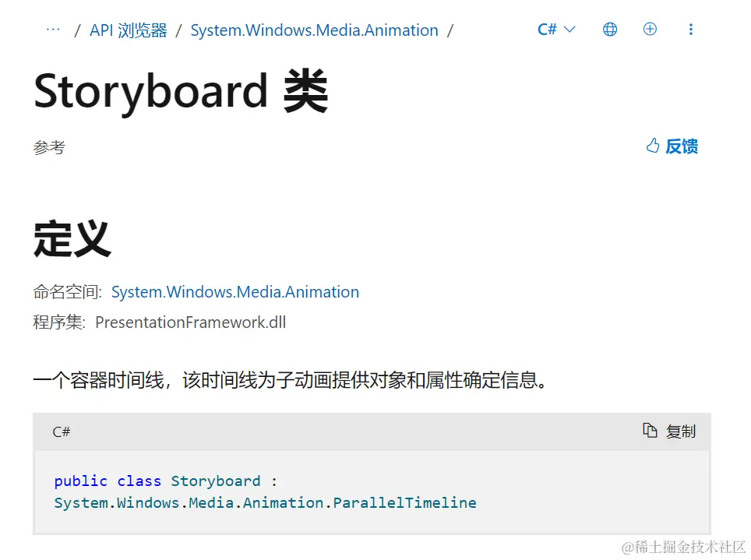Click the 复制 copy button
Viewport: 751px width, 560px height.
(669, 431)
